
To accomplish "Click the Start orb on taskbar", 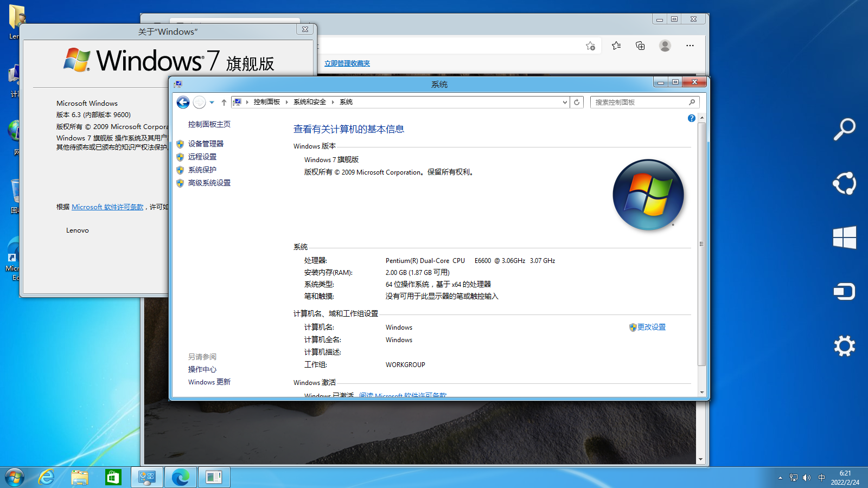I will pyautogui.click(x=15, y=478).
